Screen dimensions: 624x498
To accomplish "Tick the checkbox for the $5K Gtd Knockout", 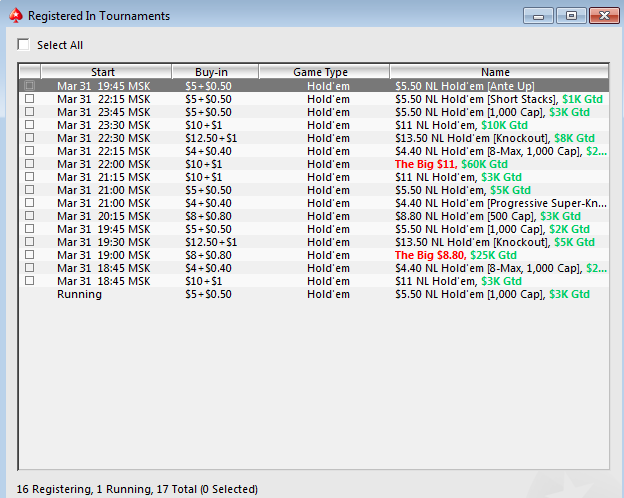I will (29, 242).
